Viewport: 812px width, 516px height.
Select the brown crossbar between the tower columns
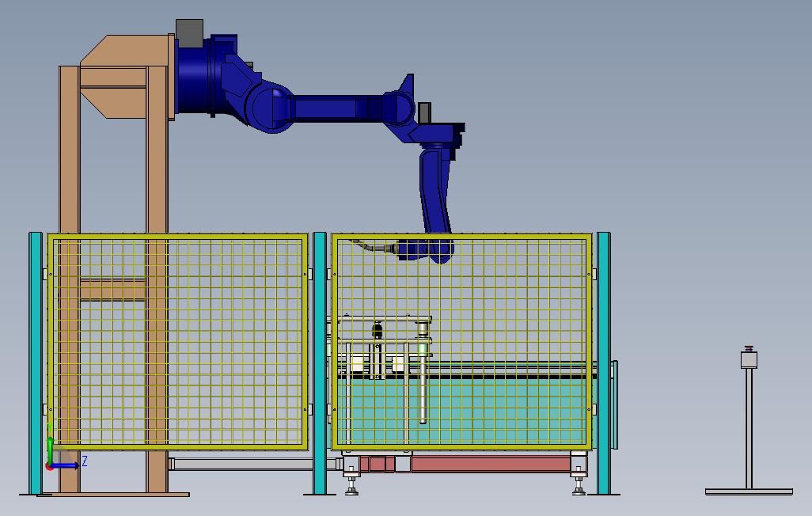(x=112, y=290)
